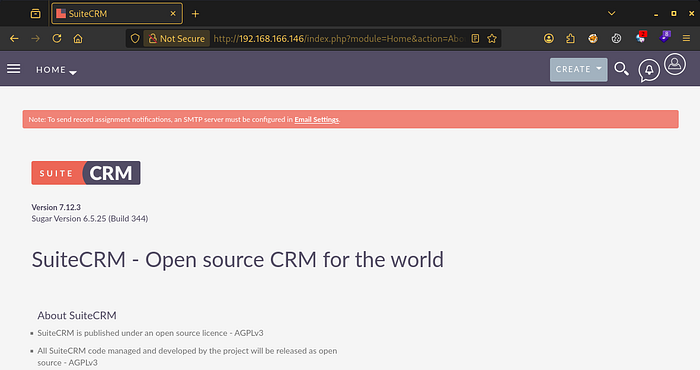Click the Not Secure connection indicator

pos(177,39)
